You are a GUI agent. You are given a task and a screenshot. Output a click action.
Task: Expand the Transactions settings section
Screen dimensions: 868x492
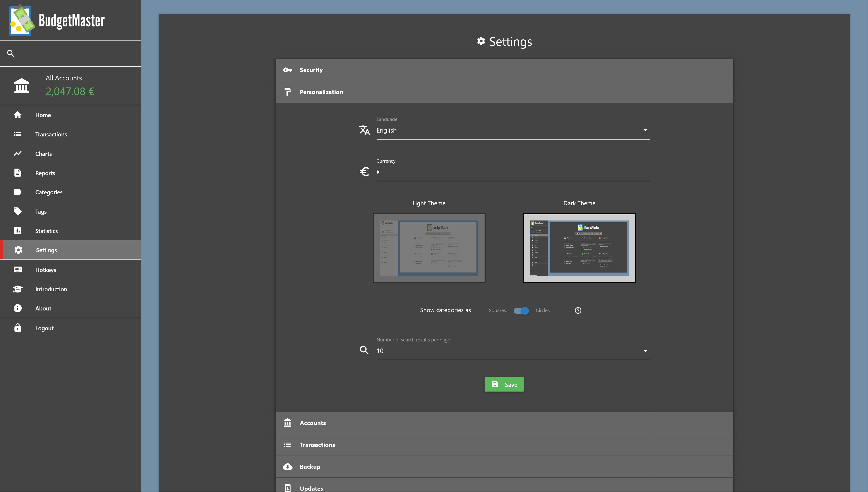[504, 444]
